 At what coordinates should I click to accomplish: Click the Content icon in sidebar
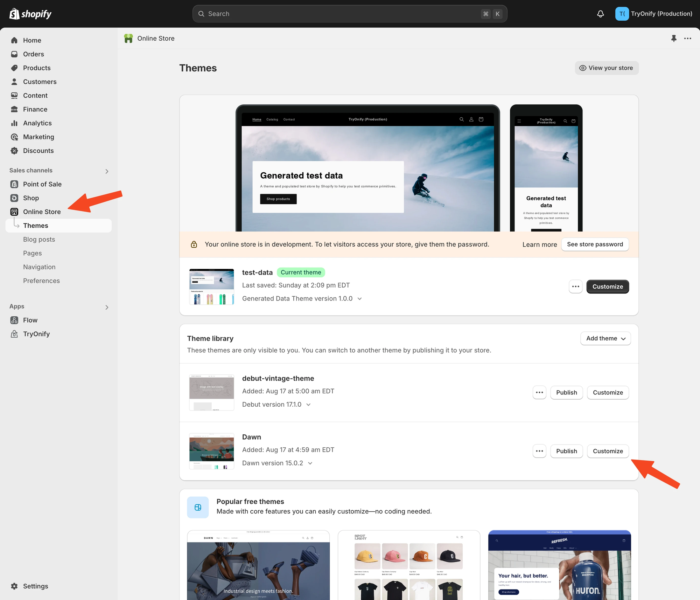pyautogui.click(x=14, y=96)
